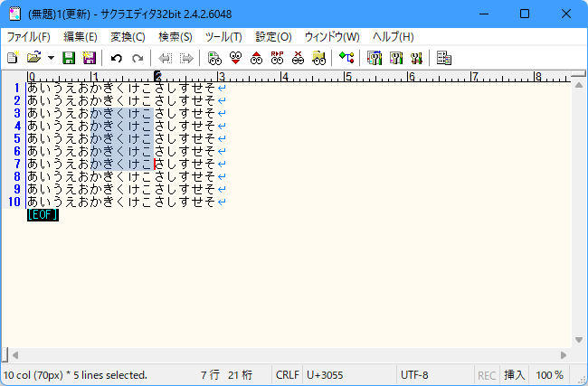
Task: Click the purple Save As floppy icon
Action: point(90,58)
